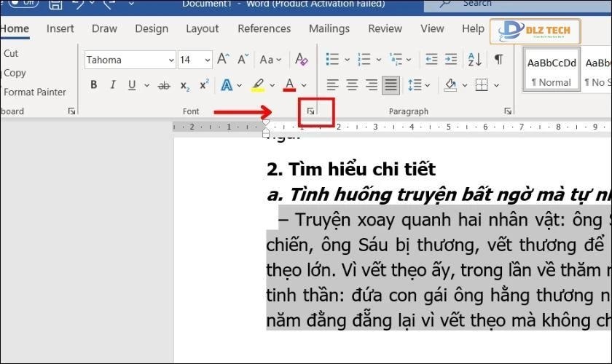Apply the yellow text highlight color
The height and width of the screenshot is (364, 612).
point(258,85)
